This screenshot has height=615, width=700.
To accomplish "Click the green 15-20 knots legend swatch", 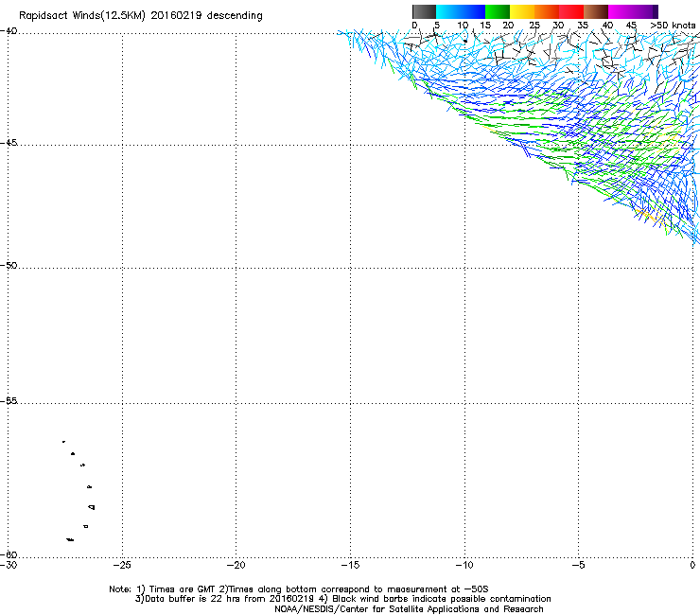I will (x=498, y=11).
